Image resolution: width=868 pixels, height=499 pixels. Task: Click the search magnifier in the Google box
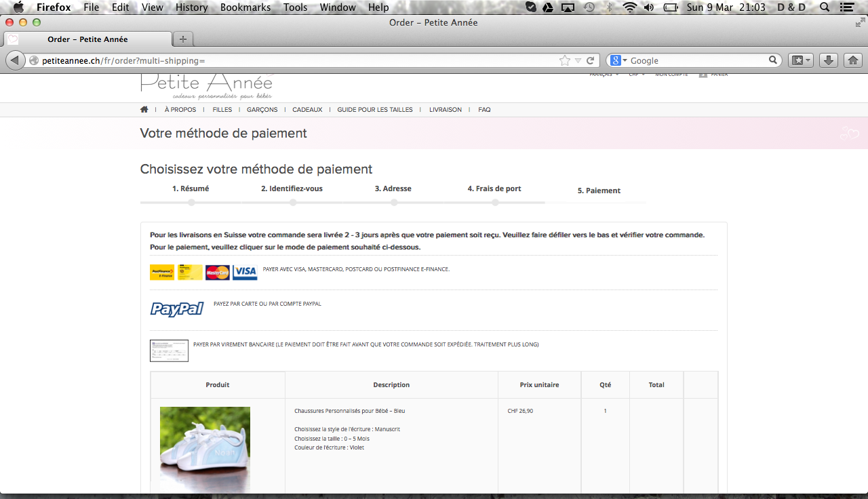(772, 60)
